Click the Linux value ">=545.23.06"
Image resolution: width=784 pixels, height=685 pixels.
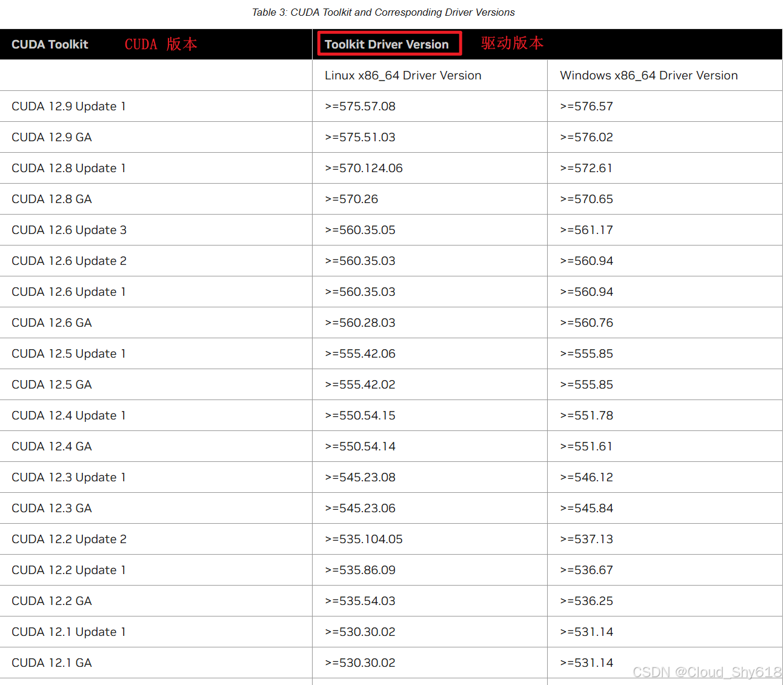[360, 508]
